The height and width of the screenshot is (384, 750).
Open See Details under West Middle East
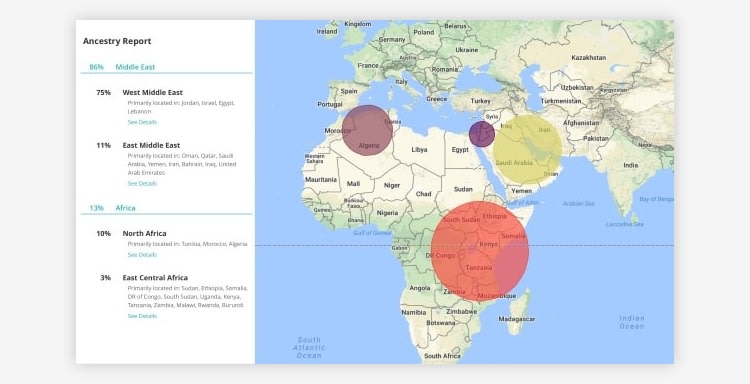coord(142,122)
